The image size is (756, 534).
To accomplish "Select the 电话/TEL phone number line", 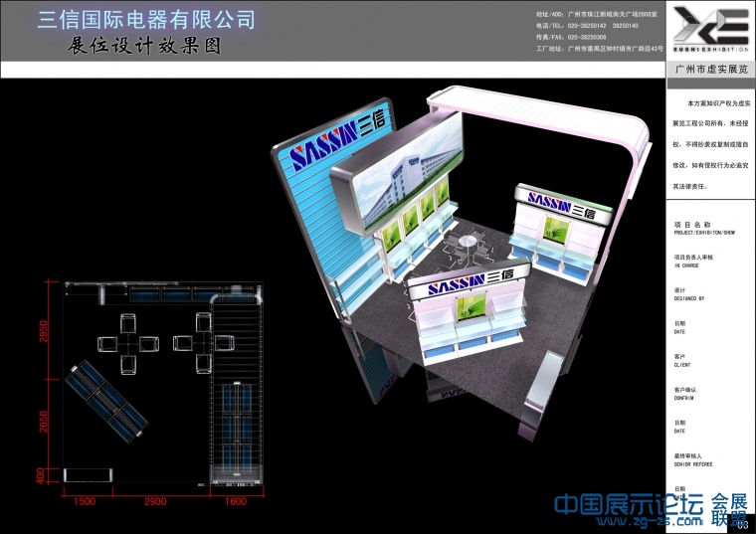I will pos(587,26).
